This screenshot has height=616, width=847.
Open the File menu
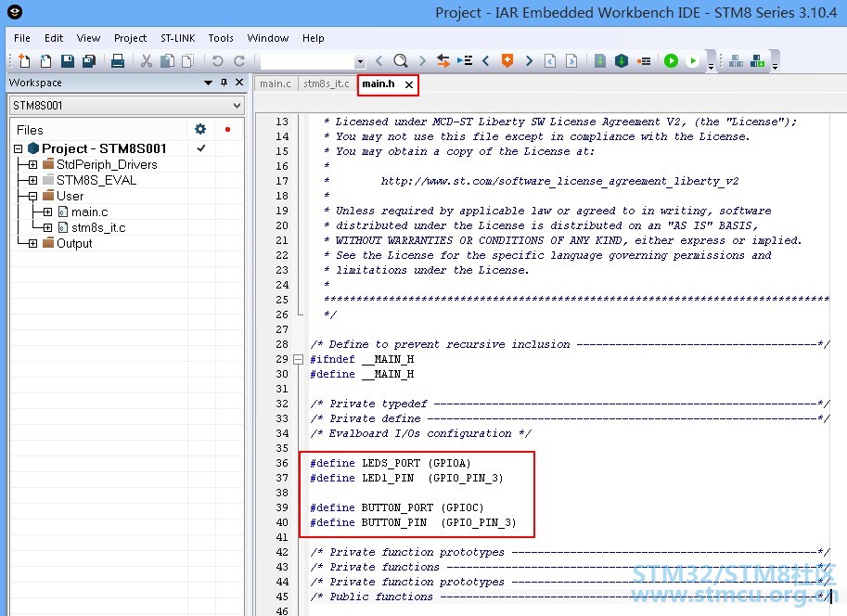22,38
